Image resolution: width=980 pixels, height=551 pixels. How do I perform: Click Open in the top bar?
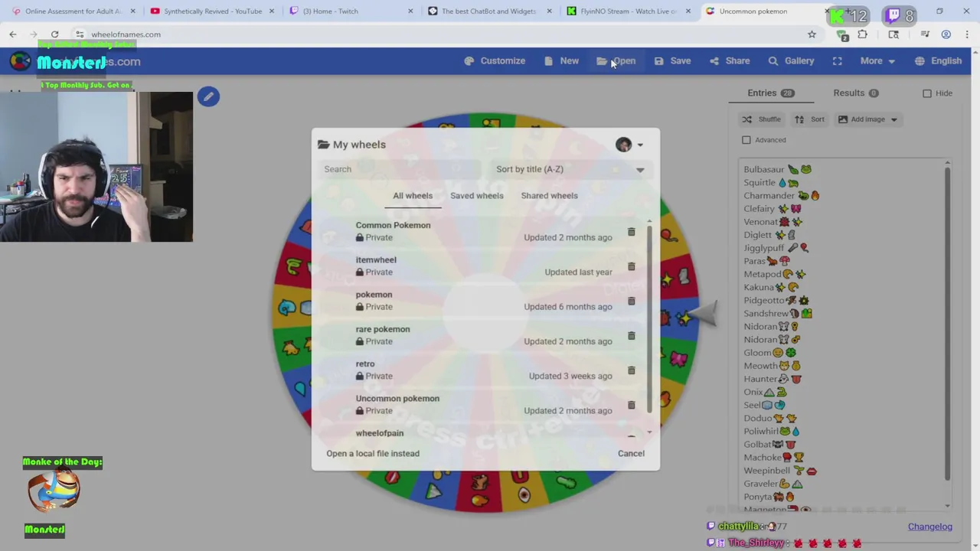point(616,61)
